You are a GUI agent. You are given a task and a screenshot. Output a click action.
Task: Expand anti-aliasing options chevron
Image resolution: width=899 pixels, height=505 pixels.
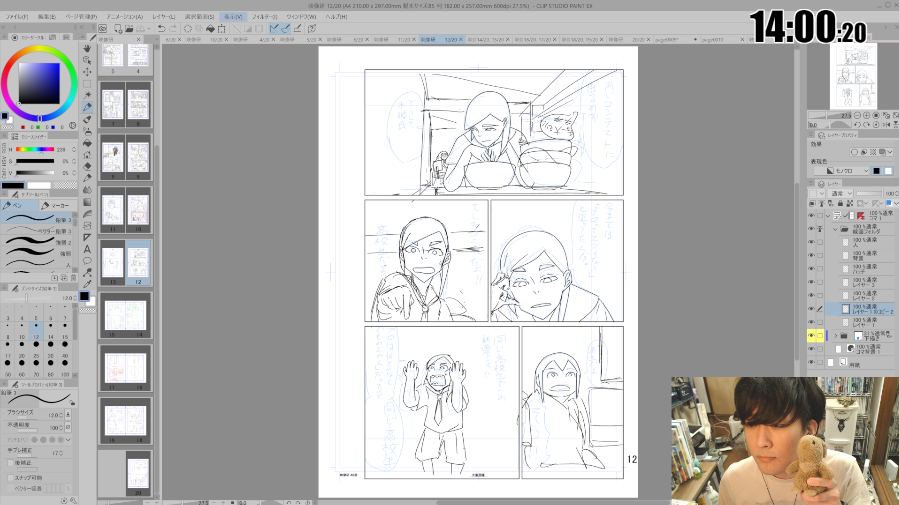coord(68,440)
